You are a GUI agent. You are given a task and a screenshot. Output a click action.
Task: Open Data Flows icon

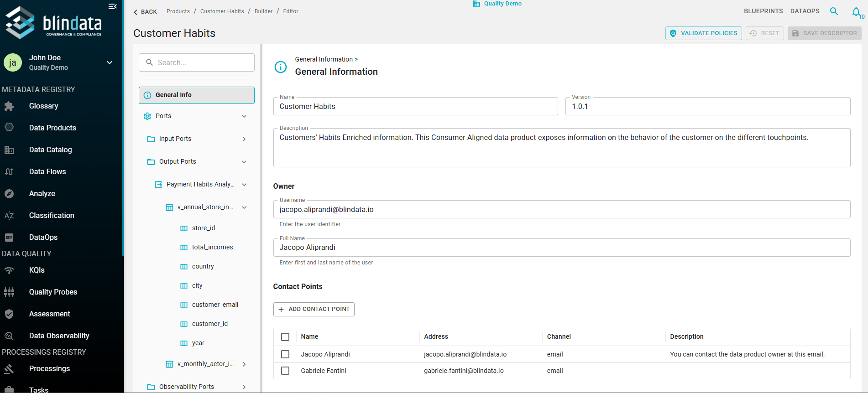click(9, 172)
